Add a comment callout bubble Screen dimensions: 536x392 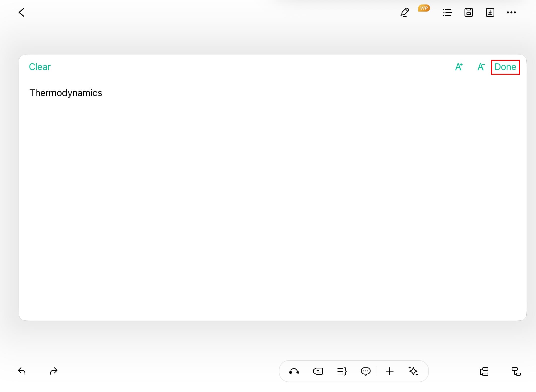tap(366, 371)
